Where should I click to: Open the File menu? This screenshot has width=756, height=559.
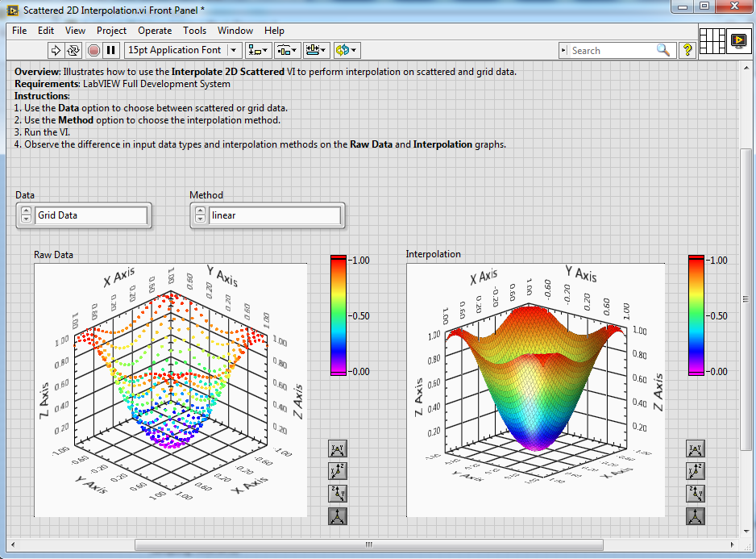coord(19,31)
